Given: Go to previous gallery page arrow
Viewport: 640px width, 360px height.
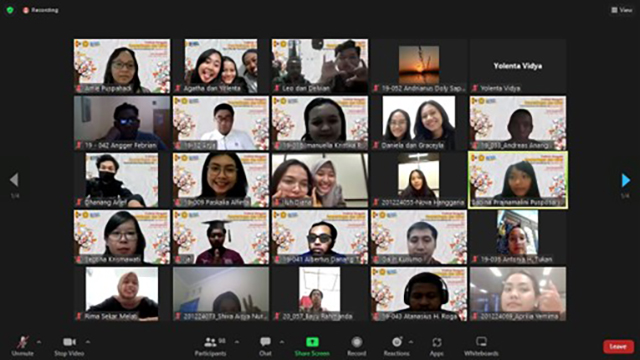Looking at the screenshot, I should [14, 180].
